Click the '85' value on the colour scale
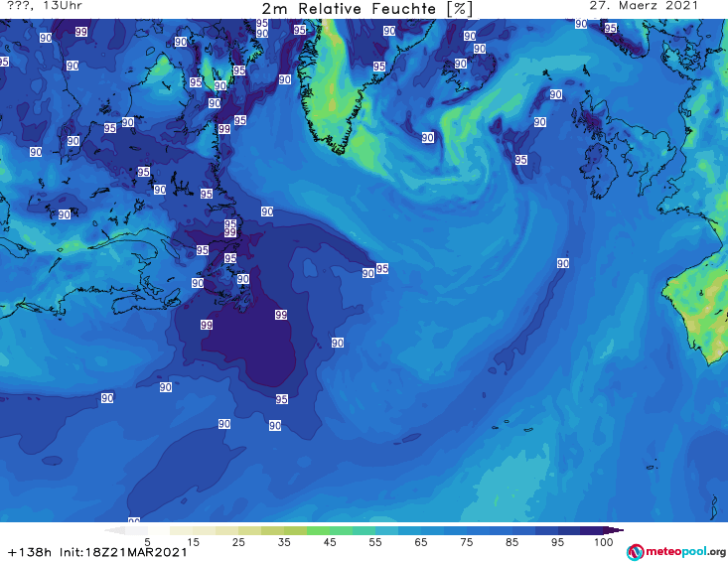Viewport: 728px width, 562px height. (511, 542)
